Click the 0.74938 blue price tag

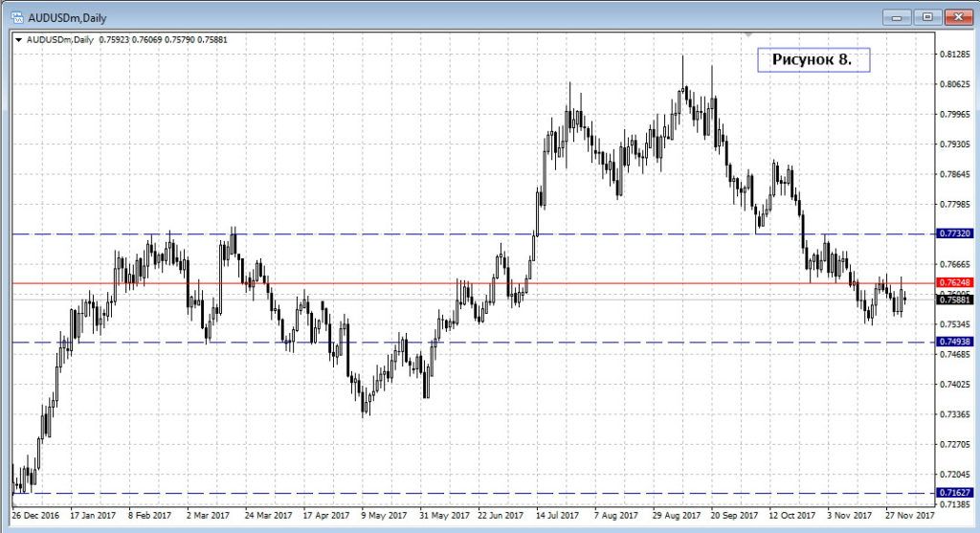[954, 342]
